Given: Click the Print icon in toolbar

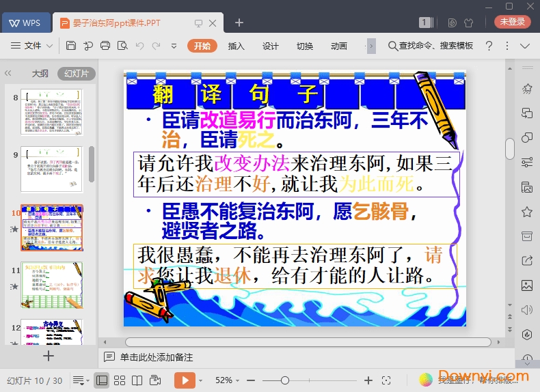Looking at the screenshot, I should coord(105,46).
